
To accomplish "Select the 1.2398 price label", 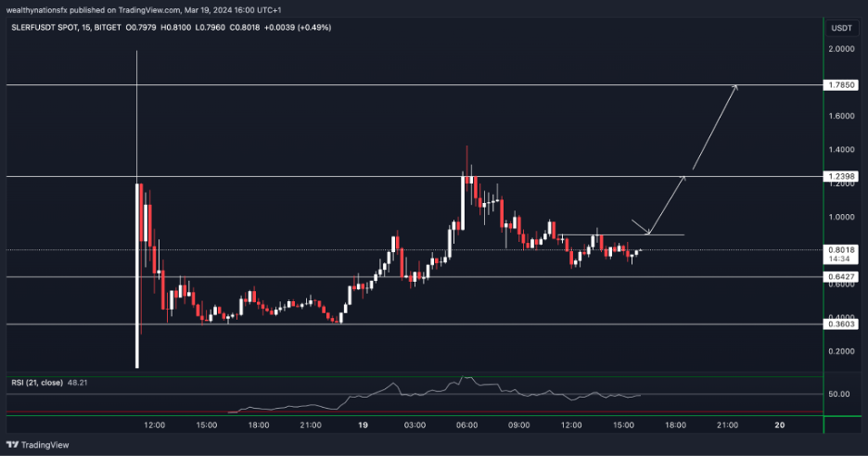I will [x=842, y=176].
